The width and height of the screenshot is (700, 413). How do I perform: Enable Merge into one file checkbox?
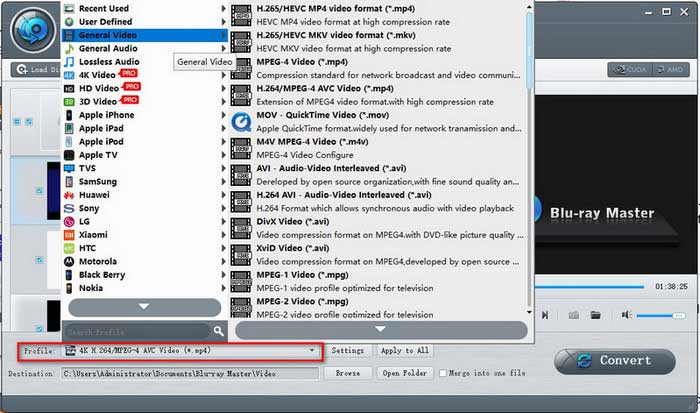(443, 373)
